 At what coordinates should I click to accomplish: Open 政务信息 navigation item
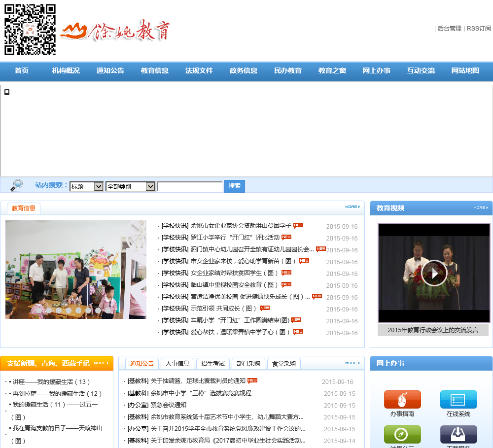tap(244, 71)
